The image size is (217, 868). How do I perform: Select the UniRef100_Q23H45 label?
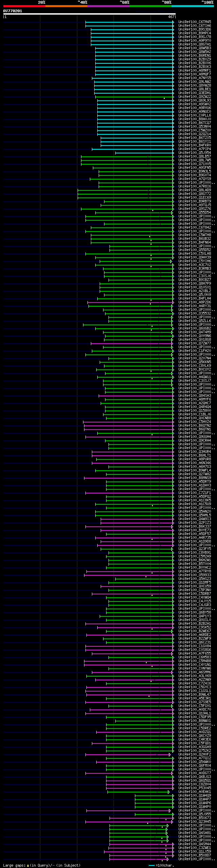pos(195,822)
